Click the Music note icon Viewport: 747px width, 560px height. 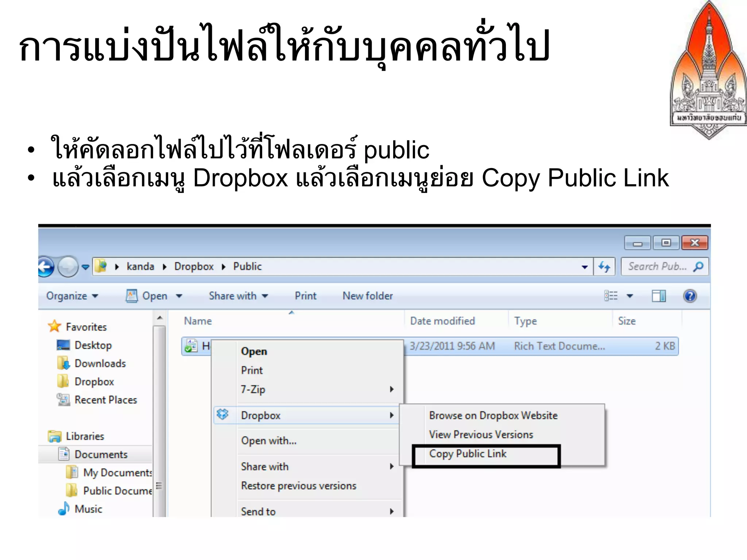[63, 509]
